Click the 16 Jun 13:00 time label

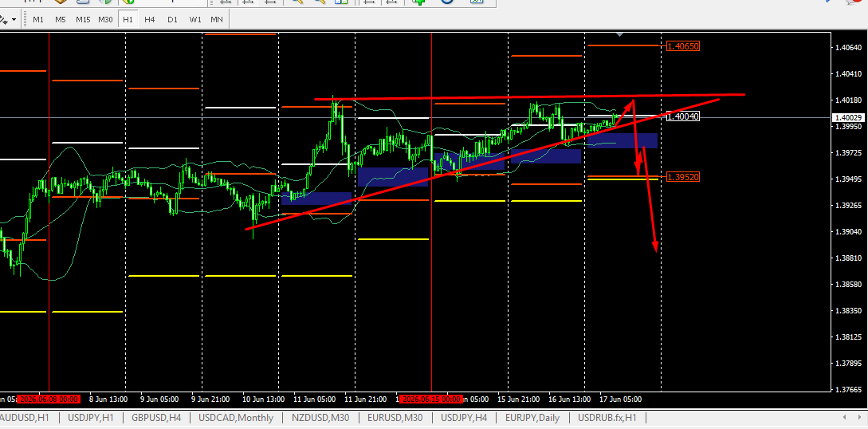571,399
